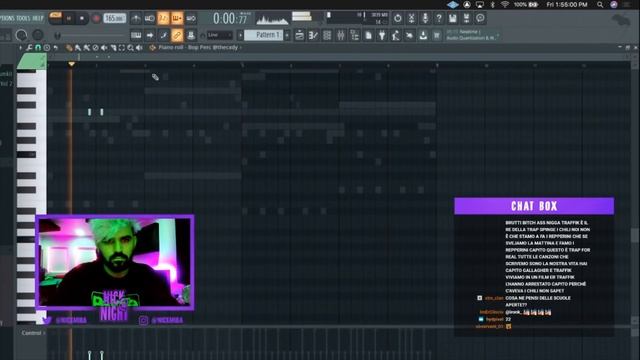This screenshot has height=360, width=640.
Task: Select the Delete tool (circle-slash icon)
Action: pos(95,48)
